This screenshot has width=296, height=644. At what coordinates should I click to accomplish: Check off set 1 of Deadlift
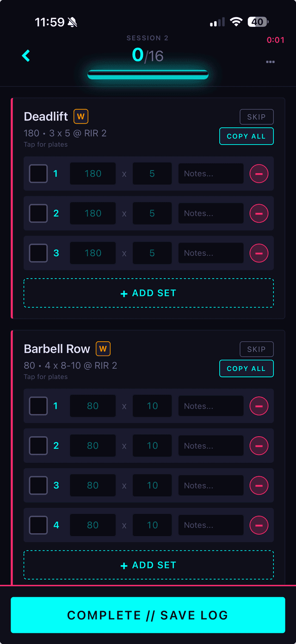click(x=38, y=173)
